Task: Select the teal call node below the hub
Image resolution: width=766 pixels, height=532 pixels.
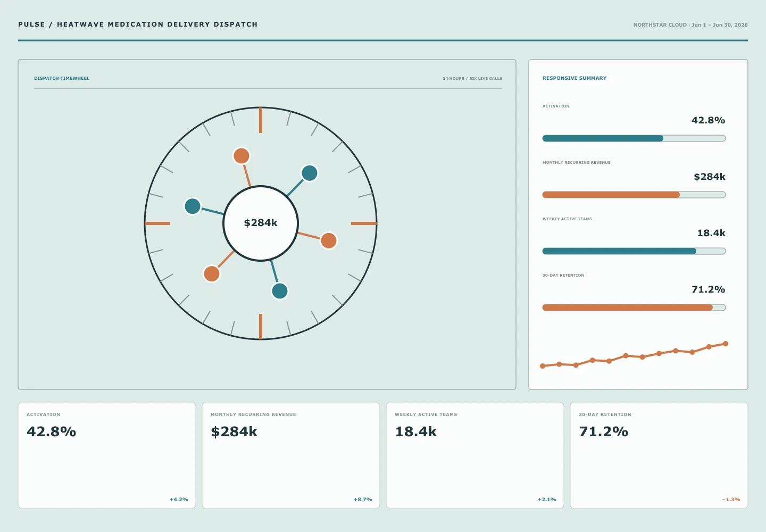Action: coord(280,291)
